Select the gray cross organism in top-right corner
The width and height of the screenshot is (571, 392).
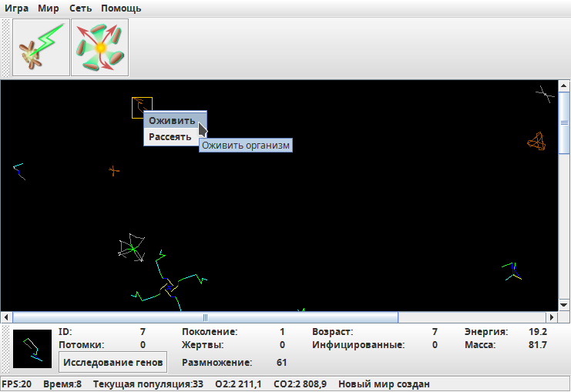click(545, 94)
